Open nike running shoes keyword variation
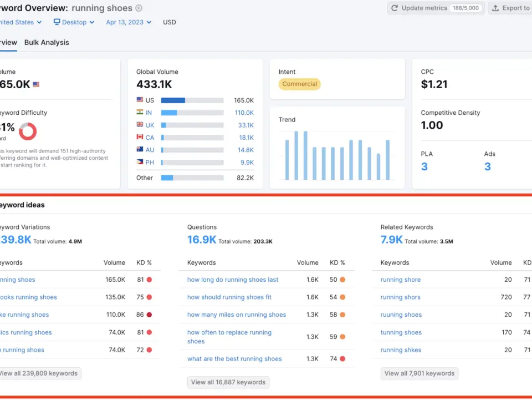The width and height of the screenshot is (532, 400). [x=24, y=315]
